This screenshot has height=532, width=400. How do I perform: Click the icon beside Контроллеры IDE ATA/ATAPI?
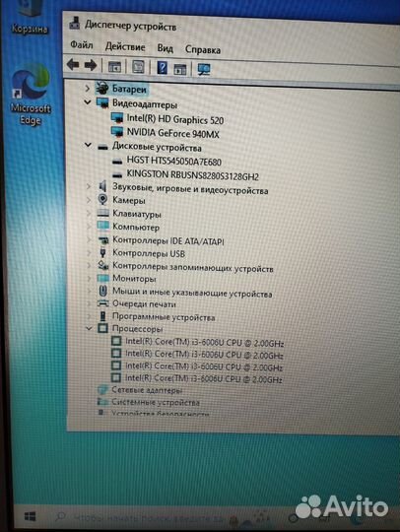102,239
